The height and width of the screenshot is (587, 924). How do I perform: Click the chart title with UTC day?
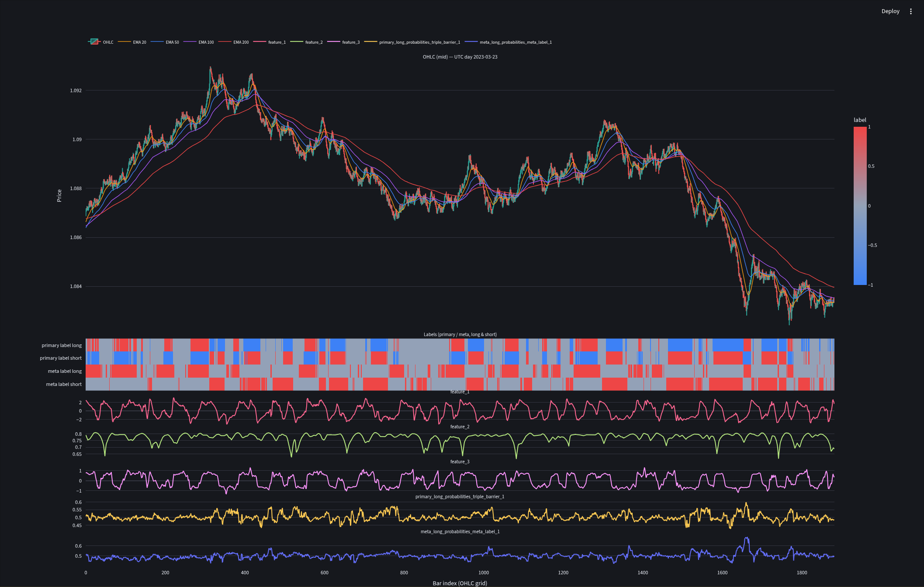click(460, 57)
